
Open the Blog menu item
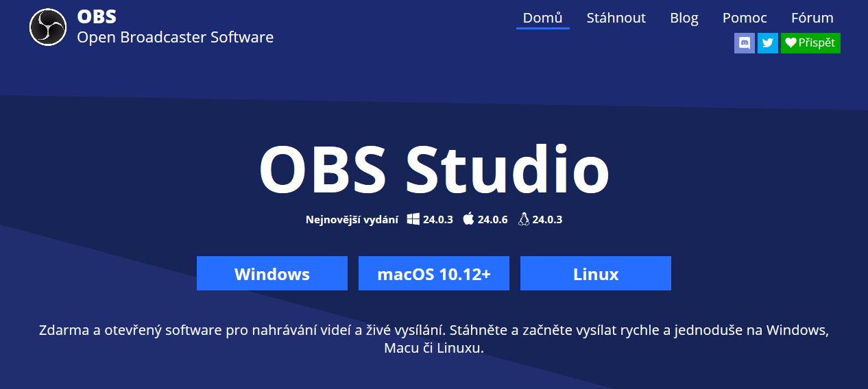click(684, 18)
